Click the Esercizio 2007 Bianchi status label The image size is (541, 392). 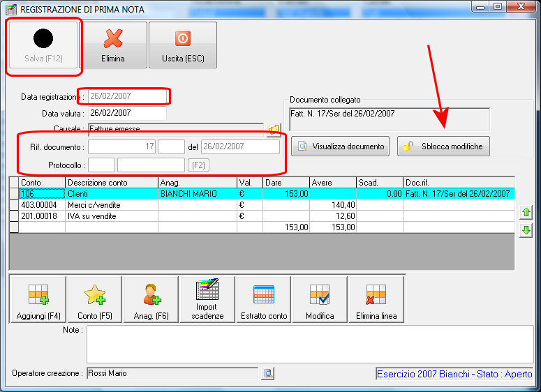[x=454, y=374]
